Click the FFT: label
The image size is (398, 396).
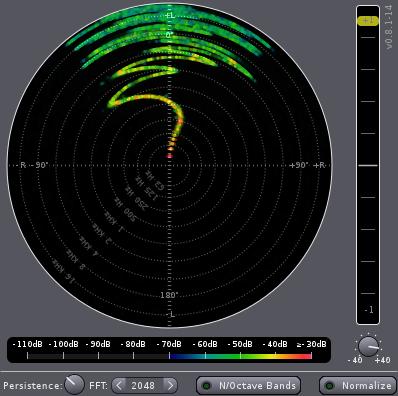tap(98, 386)
